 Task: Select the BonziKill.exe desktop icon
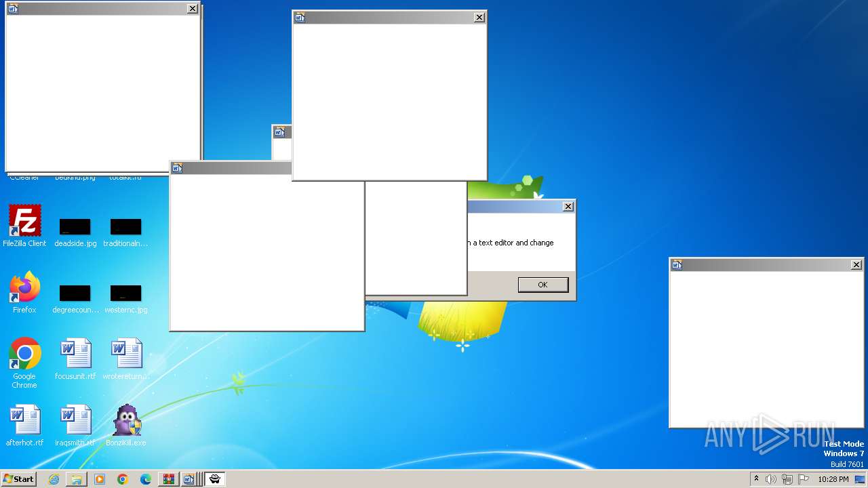(x=126, y=426)
